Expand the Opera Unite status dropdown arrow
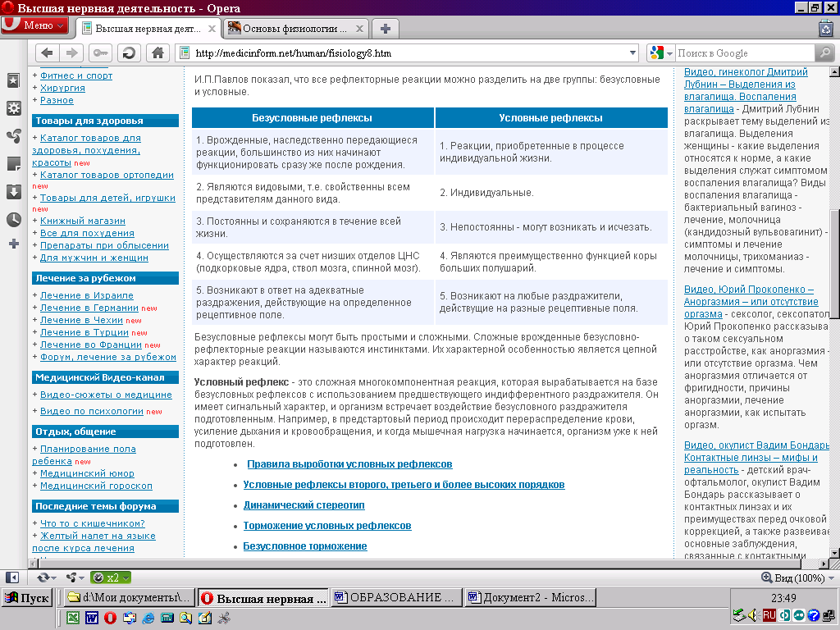 click(81, 578)
